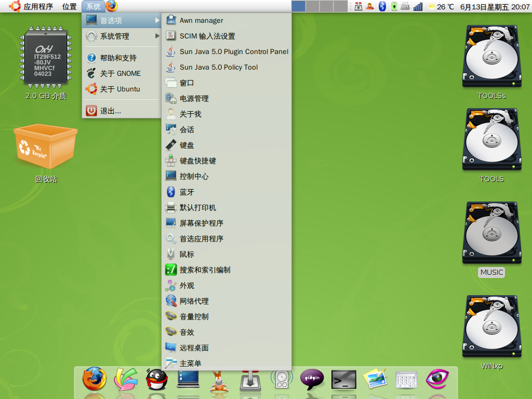Screen dimensions: 532x399
Task: Select the 回收站 recycle bin icon
Action: (46, 153)
